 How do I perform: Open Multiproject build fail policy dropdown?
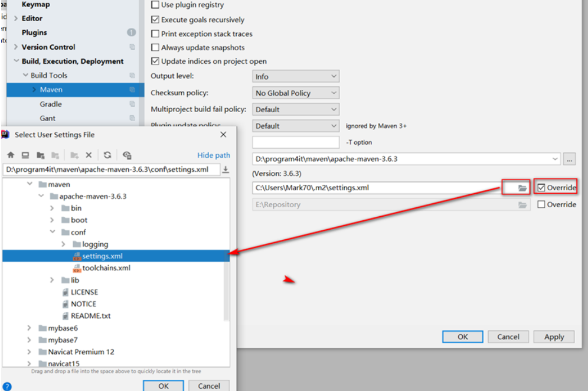click(x=296, y=110)
